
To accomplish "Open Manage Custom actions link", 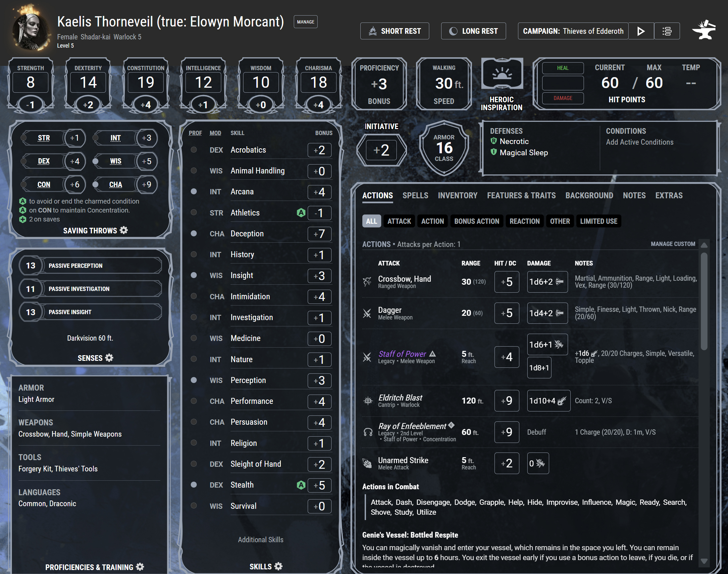I will pos(673,244).
